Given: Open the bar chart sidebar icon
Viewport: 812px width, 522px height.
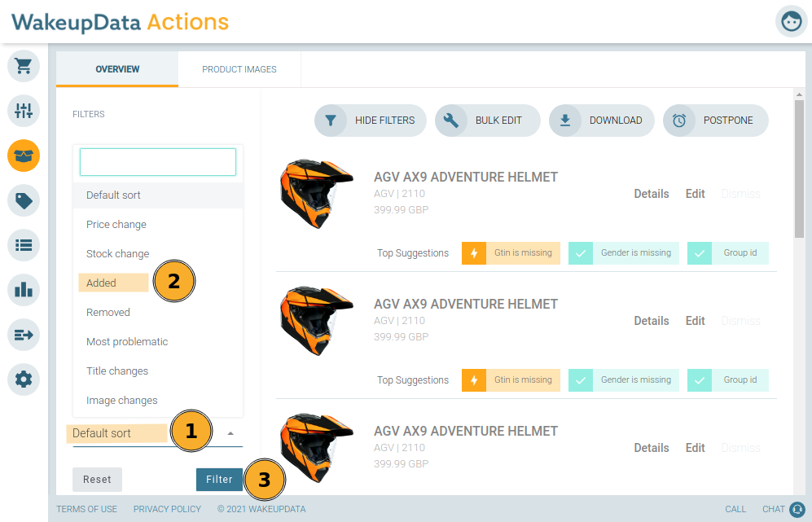Looking at the screenshot, I should click(24, 290).
